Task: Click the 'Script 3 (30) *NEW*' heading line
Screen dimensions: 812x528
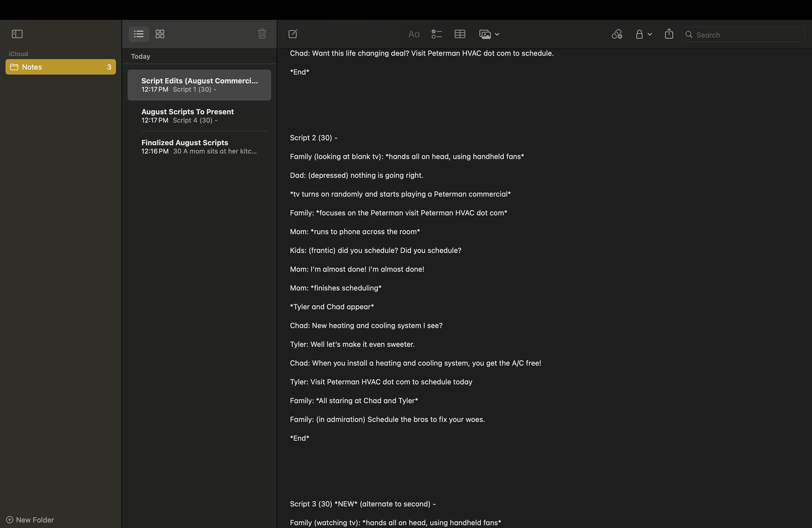Action: point(362,504)
